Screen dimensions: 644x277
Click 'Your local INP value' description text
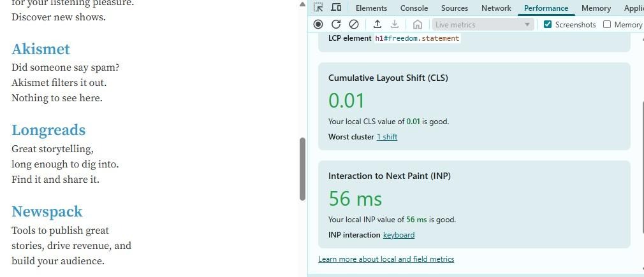[x=392, y=220]
